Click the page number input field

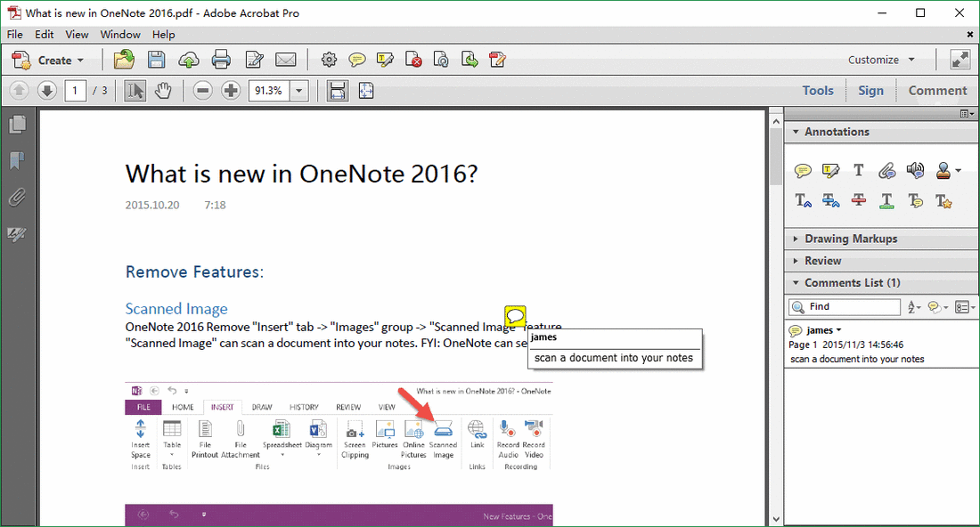click(76, 91)
